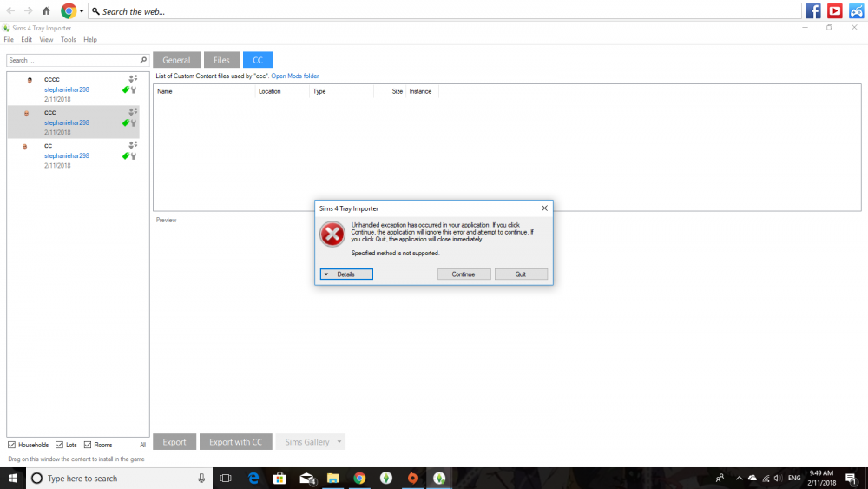This screenshot has width=868, height=489.
Task: Toggle the Rooms checkbox
Action: tap(88, 445)
